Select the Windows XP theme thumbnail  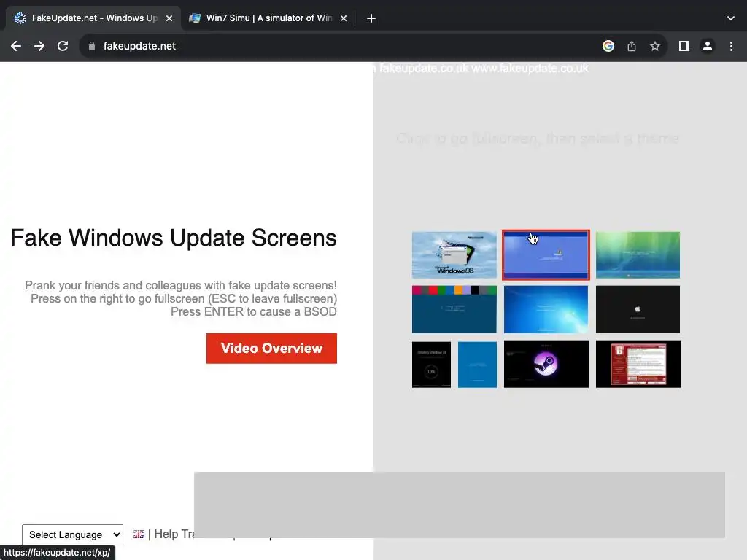click(546, 254)
